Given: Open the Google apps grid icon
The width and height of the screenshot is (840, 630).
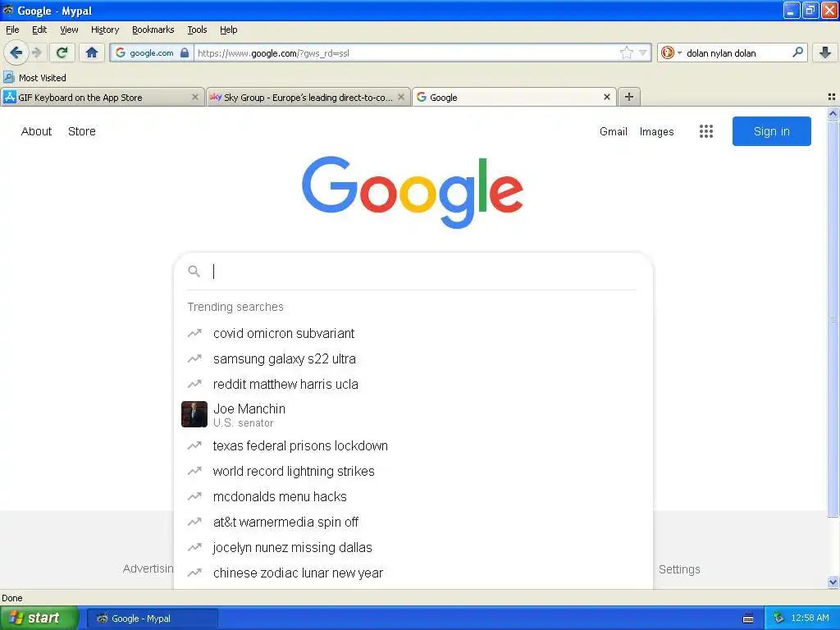Looking at the screenshot, I should pyautogui.click(x=706, y=131).
